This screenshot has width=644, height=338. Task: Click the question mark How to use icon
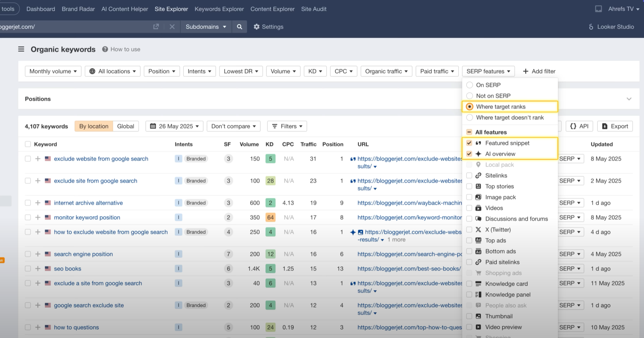coord(105,49)
